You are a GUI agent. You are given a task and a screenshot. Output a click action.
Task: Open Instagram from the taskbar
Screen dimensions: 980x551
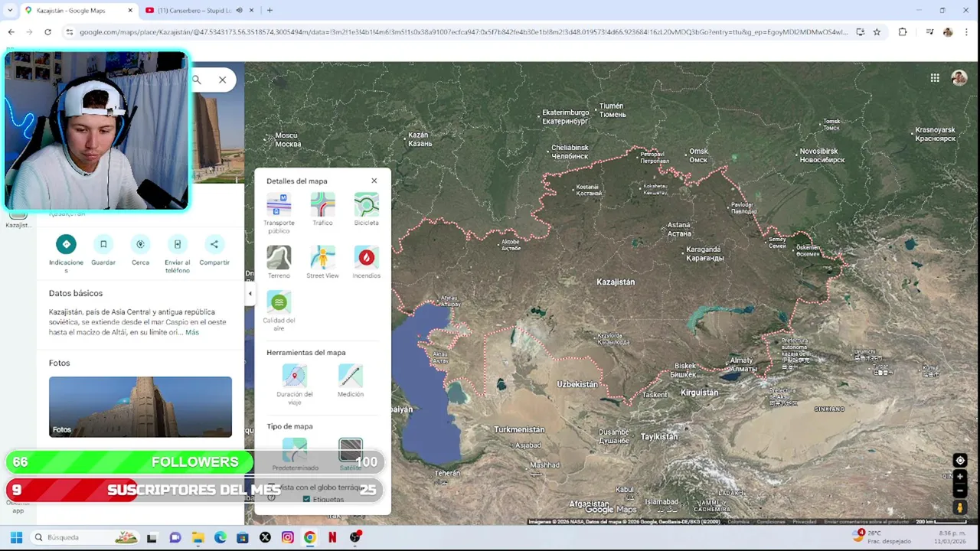click(x=287, y=537)
